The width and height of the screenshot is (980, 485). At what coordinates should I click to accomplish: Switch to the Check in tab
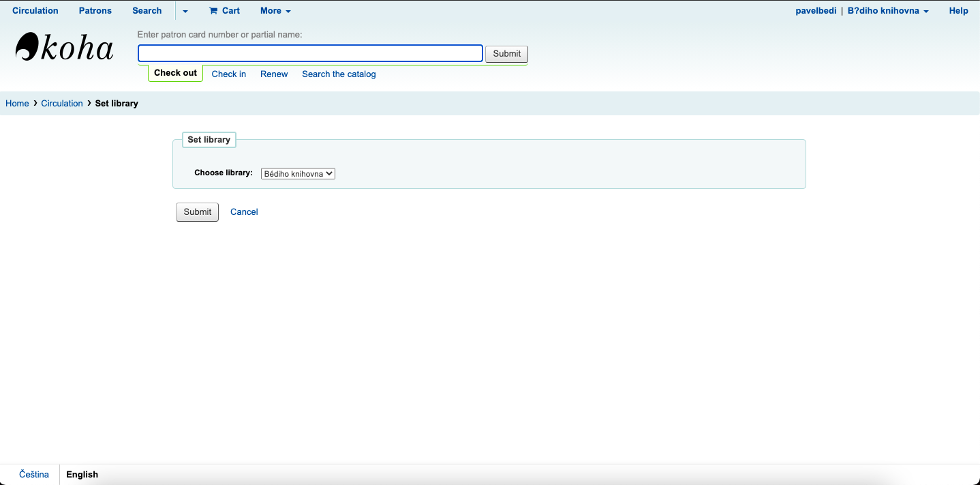tap(228, 74)
